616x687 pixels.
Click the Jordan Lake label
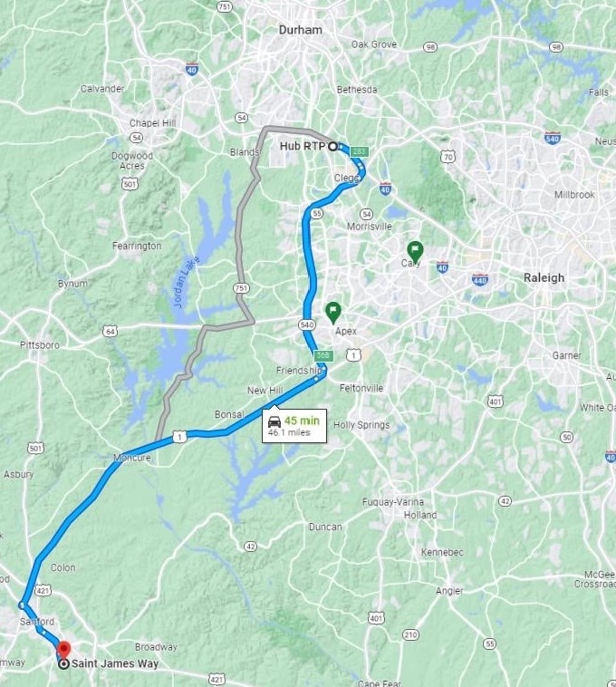[187, 281]
